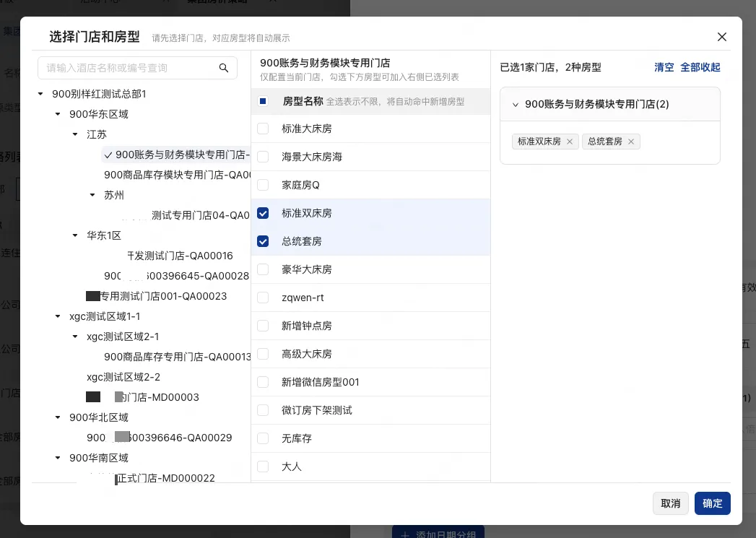The width and height of the screenshot is (756, 538).
Task: Remove the 标准双床房 tag via its X icon
Action: tap(570, 142)
